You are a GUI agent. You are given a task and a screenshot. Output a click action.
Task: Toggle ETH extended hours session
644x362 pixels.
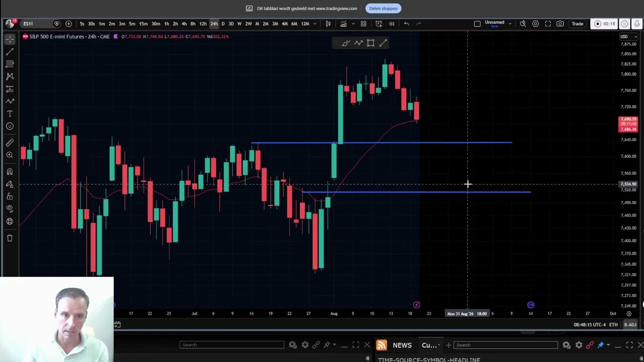(613, 325)
